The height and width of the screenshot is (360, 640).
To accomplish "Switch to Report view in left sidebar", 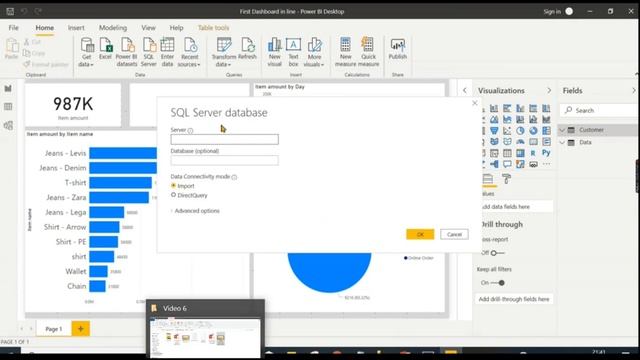I will point(8,89).
